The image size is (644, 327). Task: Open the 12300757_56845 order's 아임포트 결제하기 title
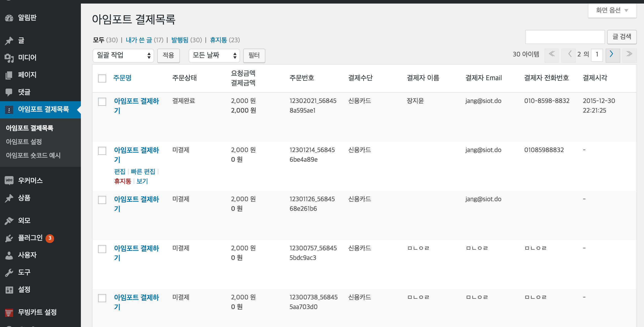click(x=136, y=253)
